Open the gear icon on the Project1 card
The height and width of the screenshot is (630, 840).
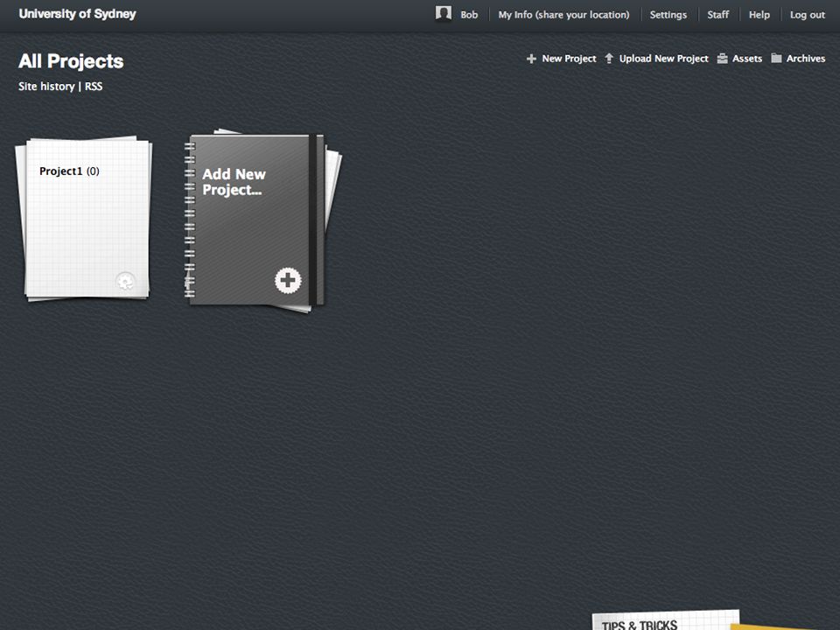point(125,281)
